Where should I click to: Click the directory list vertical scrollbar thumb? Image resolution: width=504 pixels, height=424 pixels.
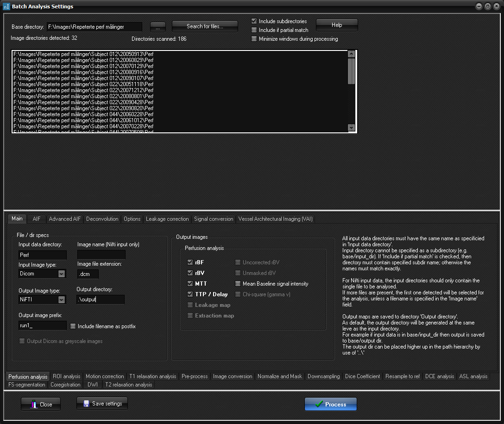click(351, 71)
